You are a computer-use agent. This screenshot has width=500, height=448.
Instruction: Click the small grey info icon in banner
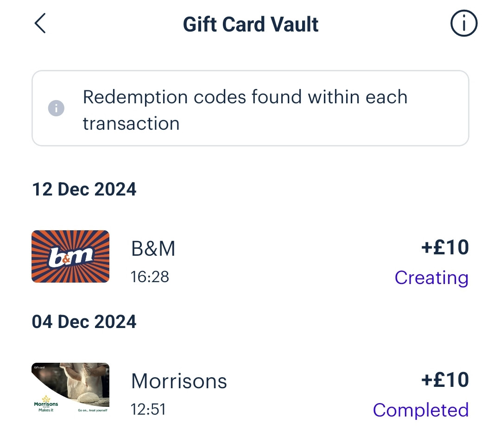[56, 109]
